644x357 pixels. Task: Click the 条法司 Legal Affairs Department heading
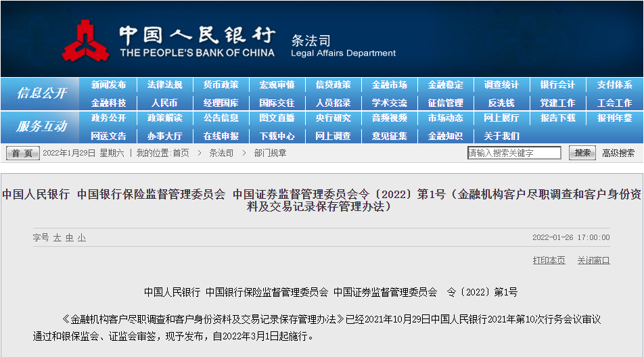click(x=344, y=46)
